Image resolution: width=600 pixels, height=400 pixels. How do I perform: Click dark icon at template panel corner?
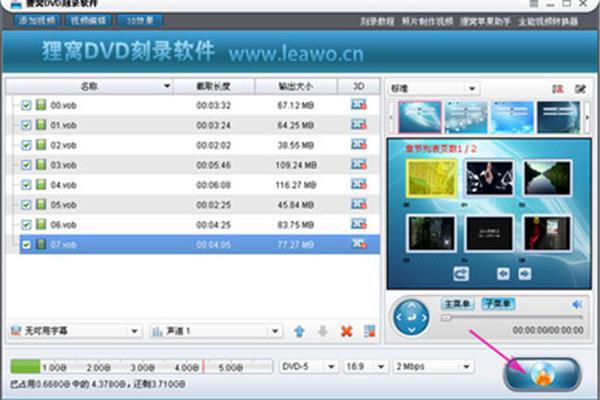(580, 89)
